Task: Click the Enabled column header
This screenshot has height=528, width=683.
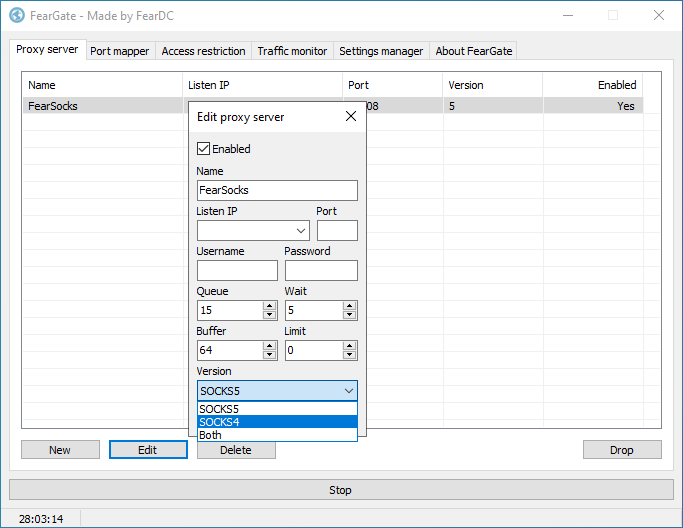Action: click(x=593, y=85)
